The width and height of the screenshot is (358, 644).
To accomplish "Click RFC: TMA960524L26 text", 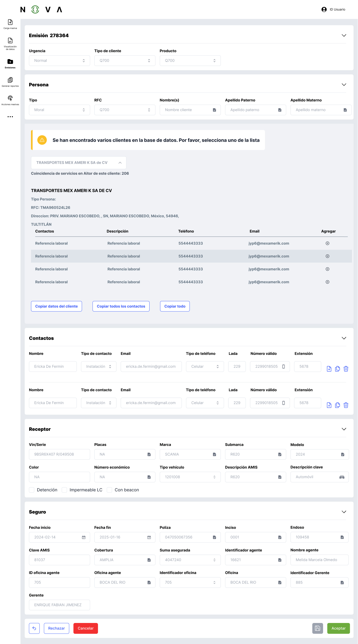I will pyautogui.click(x=50, y=208).
